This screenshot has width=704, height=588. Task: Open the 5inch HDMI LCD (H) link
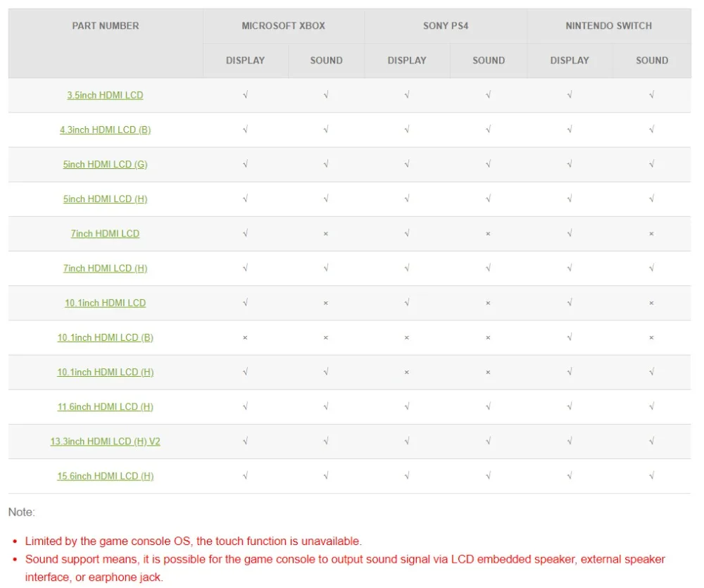point(105,199)
